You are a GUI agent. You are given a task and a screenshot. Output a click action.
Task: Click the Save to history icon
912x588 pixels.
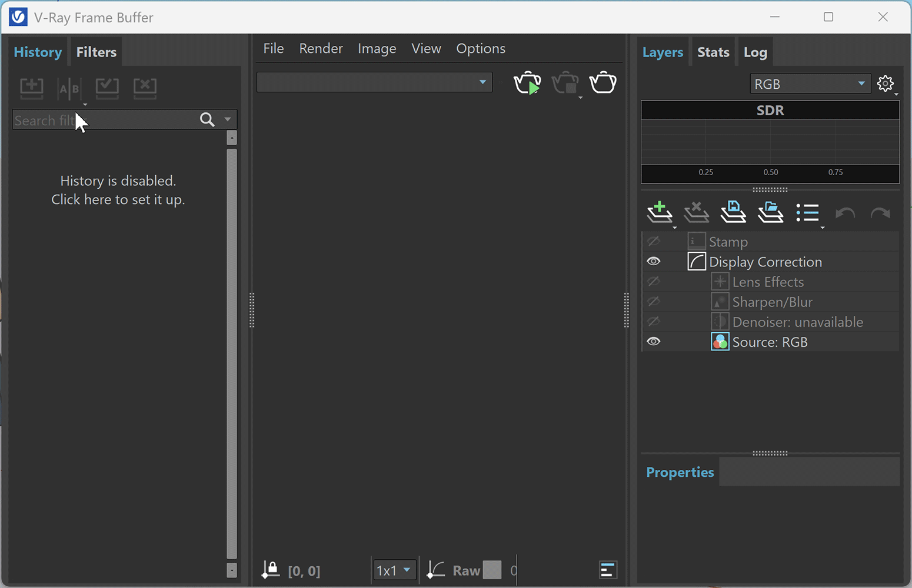pyautogui.click(x=32, y=88)
